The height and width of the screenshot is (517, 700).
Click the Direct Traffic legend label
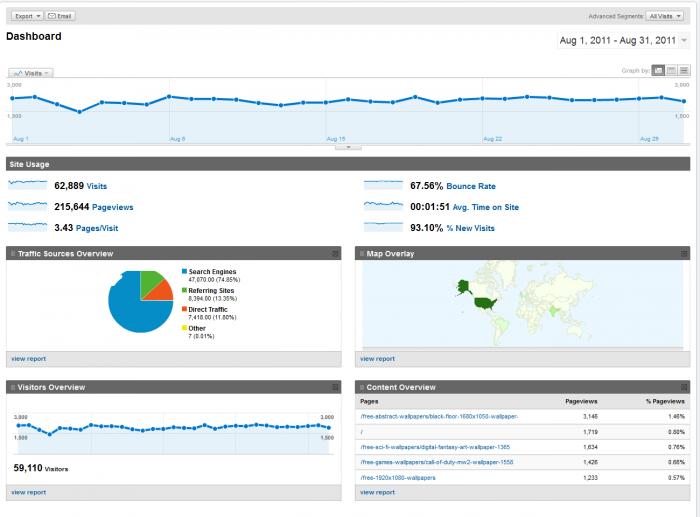208,309
